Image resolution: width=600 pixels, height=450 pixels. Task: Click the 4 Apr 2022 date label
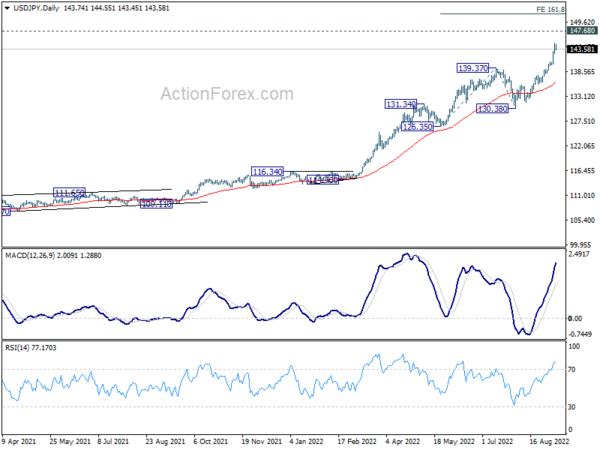403,441
